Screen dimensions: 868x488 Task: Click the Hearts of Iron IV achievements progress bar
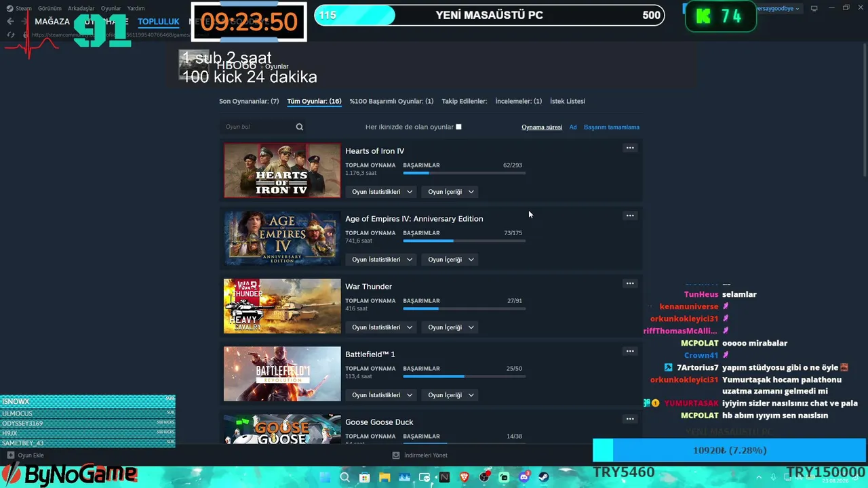tap(464, 174)
